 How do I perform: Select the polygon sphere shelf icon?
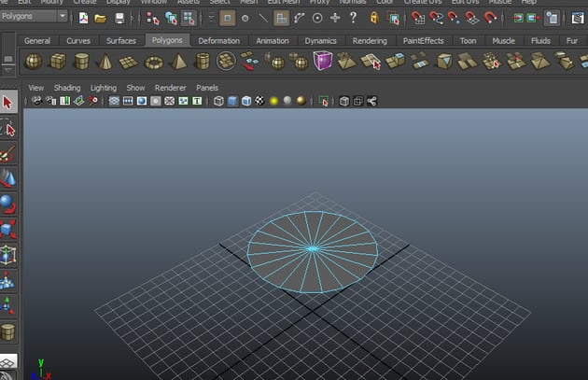tap(34, 62)
